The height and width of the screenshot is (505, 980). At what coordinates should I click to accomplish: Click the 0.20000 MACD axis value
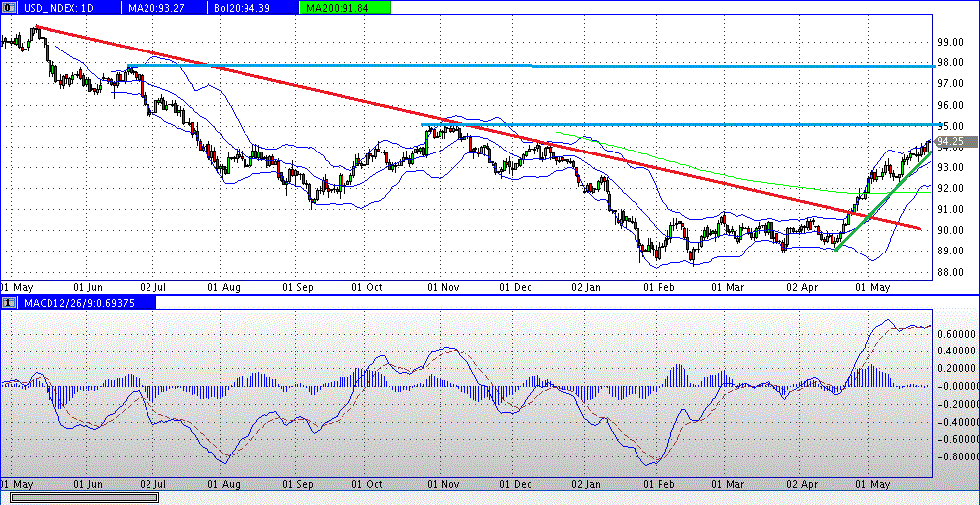pos(958,368)
